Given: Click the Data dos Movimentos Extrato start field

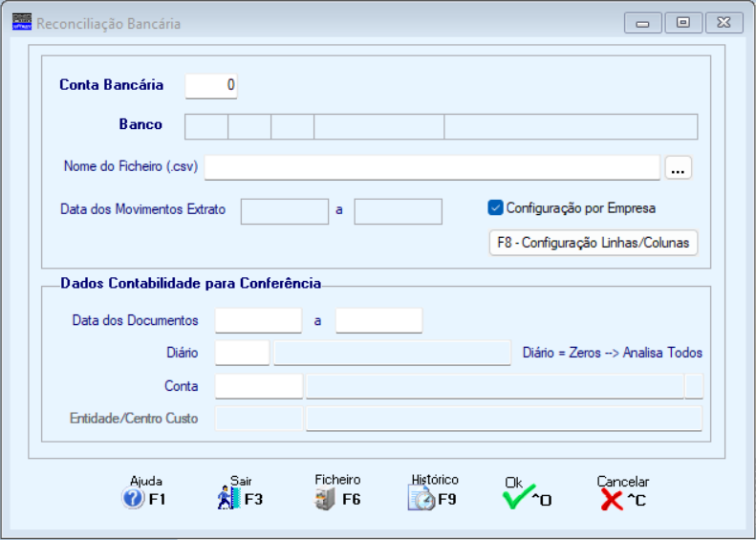Looking at the screenshot, I should [285, 211].
